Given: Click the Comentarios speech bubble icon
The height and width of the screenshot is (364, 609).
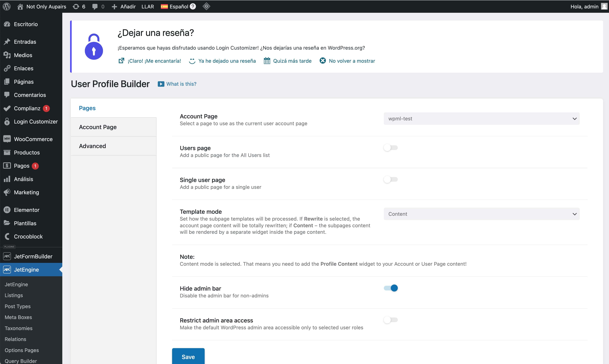Looking at the screenshot, I should 7,95.
